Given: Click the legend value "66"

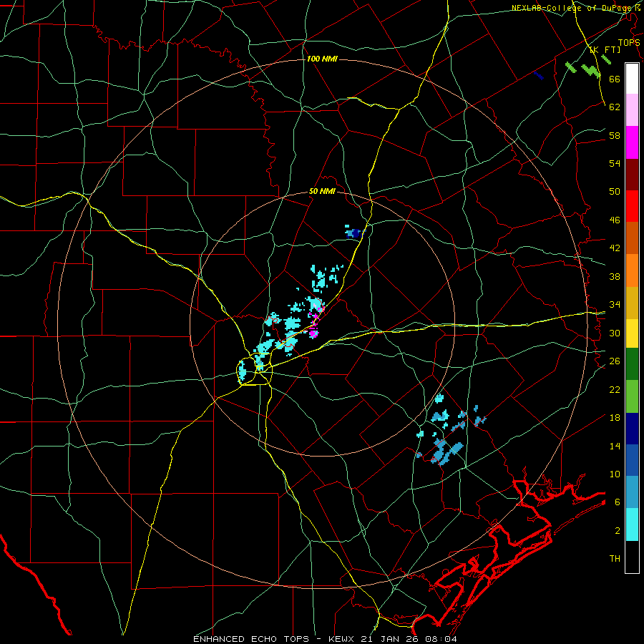Looking at the screenshot, I should [615, 79].
